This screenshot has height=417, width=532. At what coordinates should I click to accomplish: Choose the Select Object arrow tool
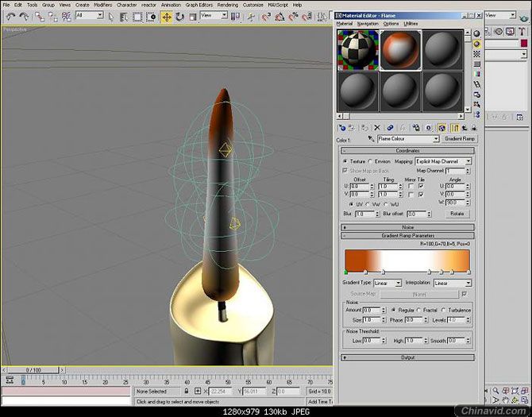pyautogui.click(x=111, y=17)
